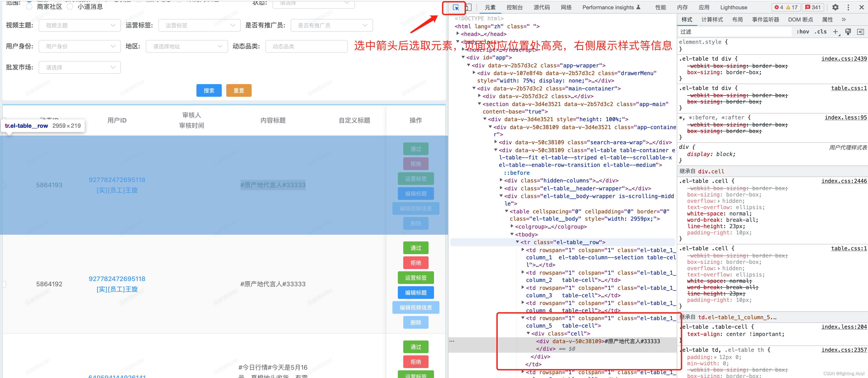Click the ellipsis beside the selected DOM node
This screenshot has height=378, width=868.
(452, 341)
